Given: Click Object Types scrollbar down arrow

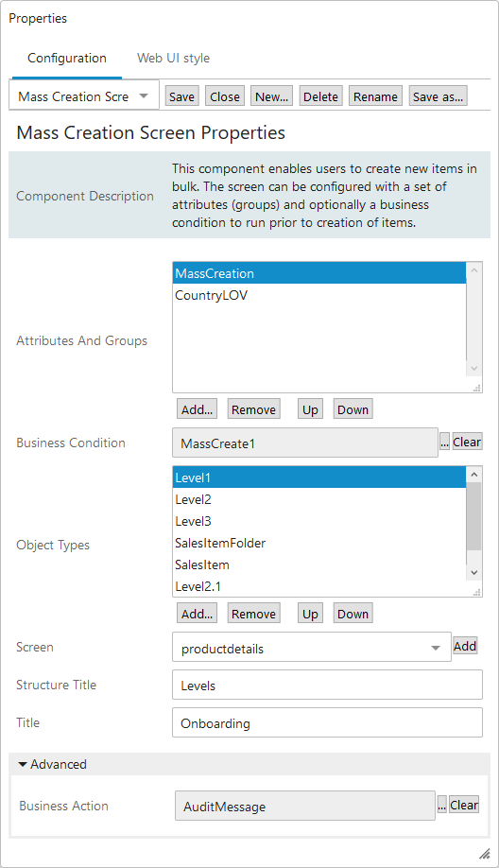Looking at the screenshot, I should pyautogui.click(x=474, y=572).
